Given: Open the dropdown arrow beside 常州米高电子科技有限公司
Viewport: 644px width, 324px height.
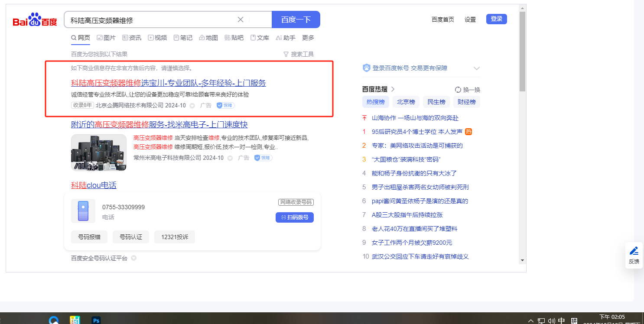Looking at the screenshot, I should click(x=230, y=158).
